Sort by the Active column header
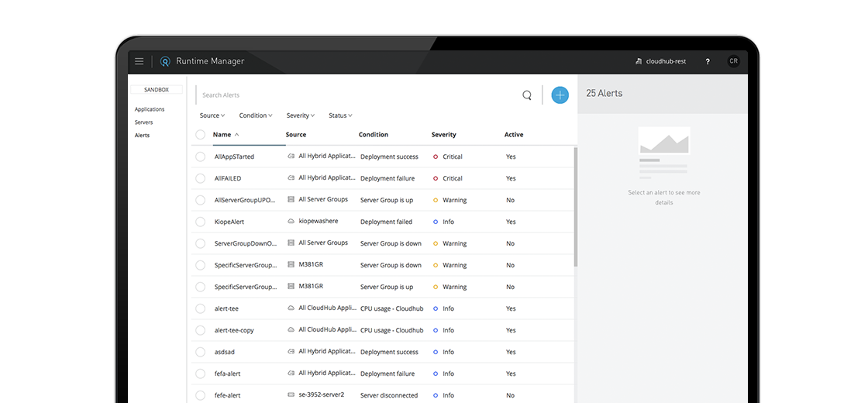The width and height of the screenshot is (868, 403). [514, 135]
